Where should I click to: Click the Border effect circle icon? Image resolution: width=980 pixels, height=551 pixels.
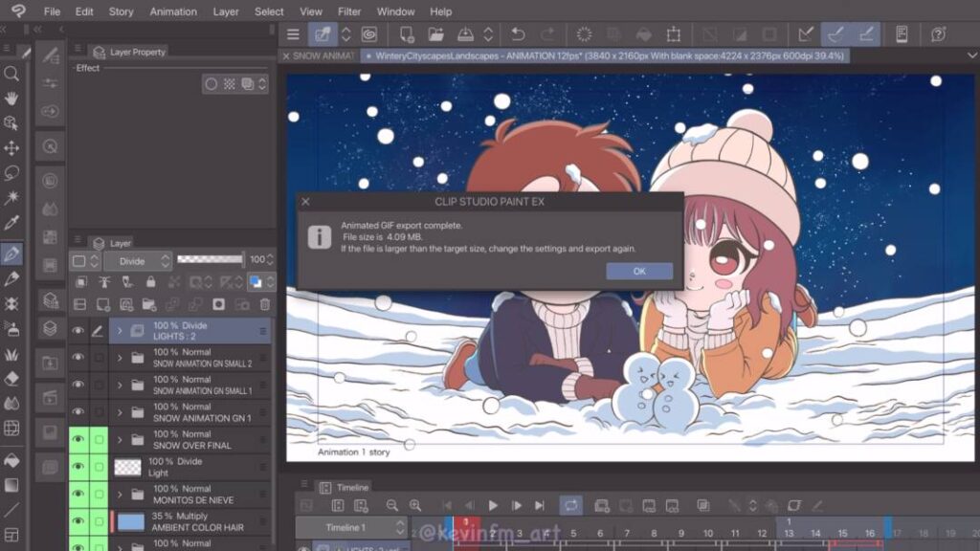pyautogui.click(x=212, y=84)
